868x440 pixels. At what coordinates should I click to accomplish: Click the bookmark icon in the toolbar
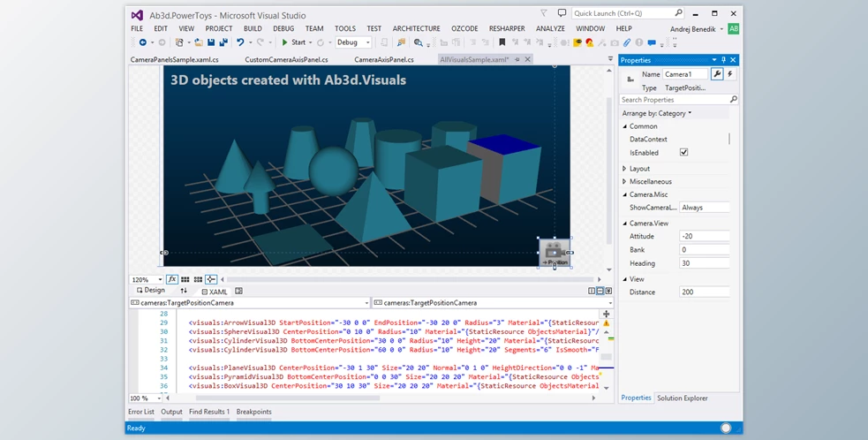pyautogui.click(x=502, y=42)
